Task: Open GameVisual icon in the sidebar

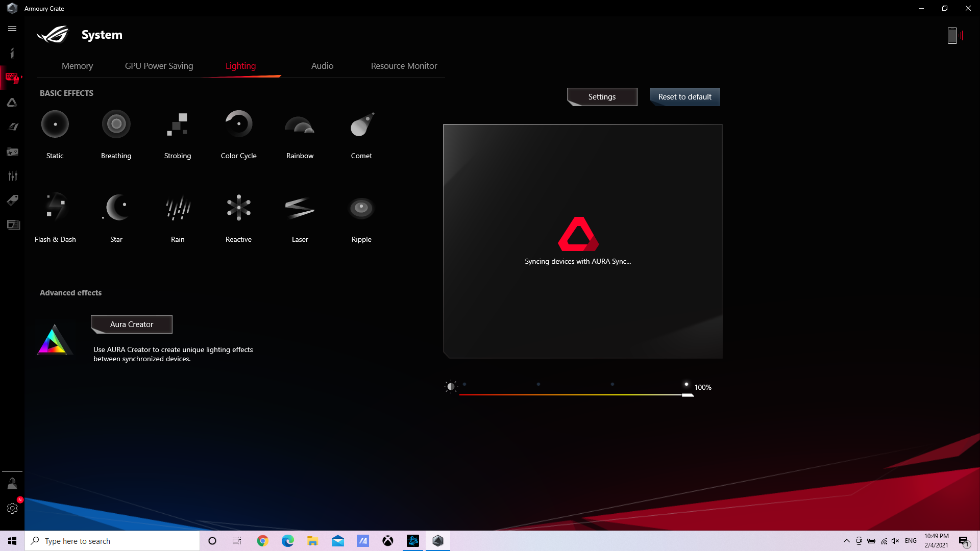Action: point(12,127)
